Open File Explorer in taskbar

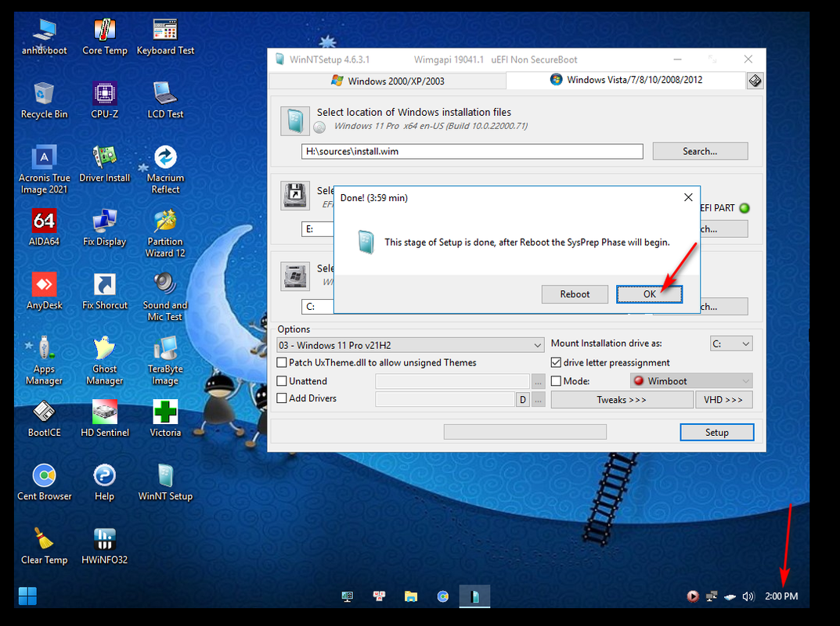click(x=411, y=596)
